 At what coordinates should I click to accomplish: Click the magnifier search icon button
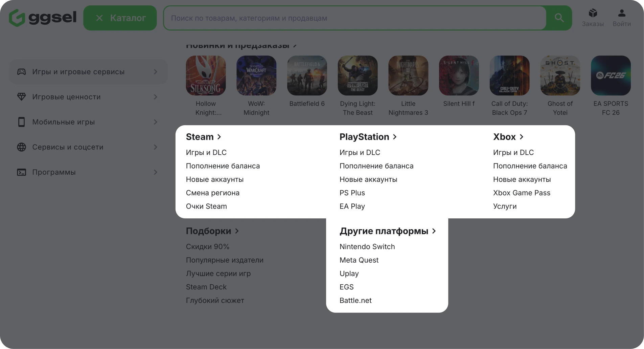pyautogui.click(x=559, y=18)
